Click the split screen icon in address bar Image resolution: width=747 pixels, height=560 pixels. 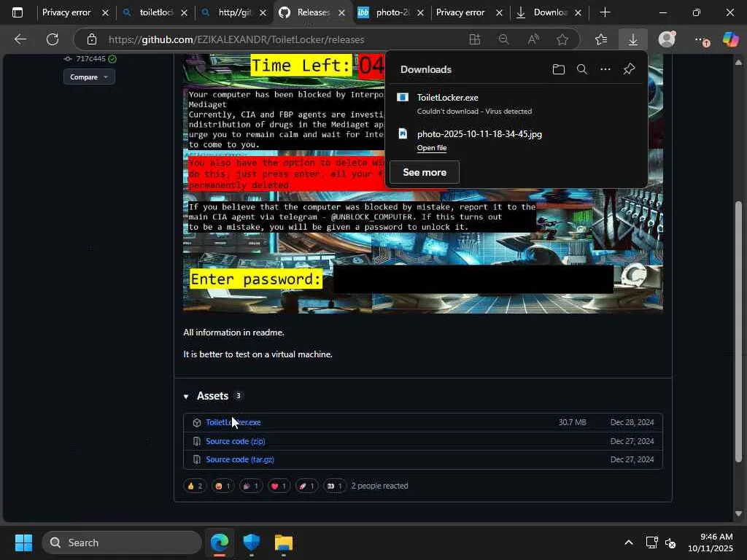(x=474, y=39)
